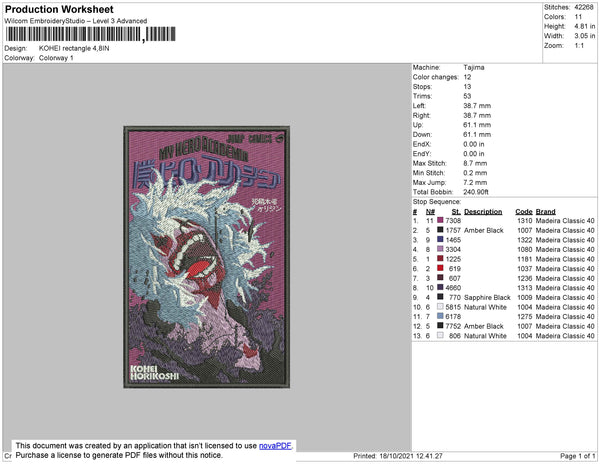Pick the dark maroon swatch code 1236
The image size is (600, 464).
click(440, 278)
